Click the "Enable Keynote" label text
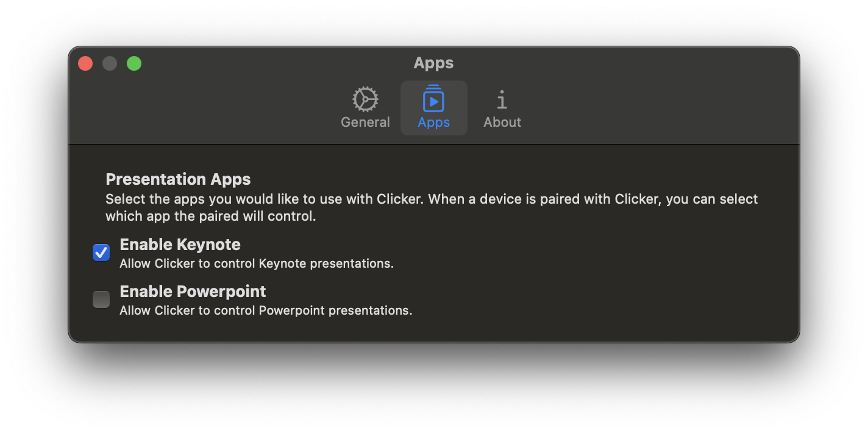 [180, 245]
